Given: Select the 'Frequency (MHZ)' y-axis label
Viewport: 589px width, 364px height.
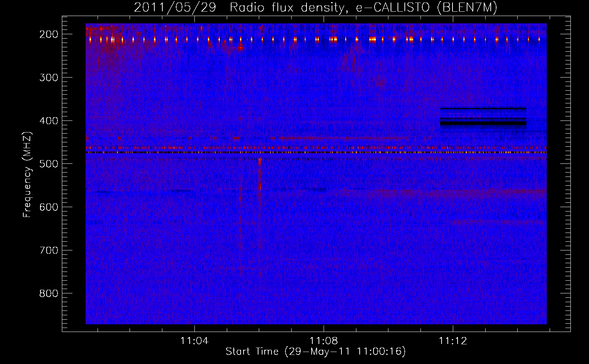Looking at the screenshot, I should point(27,175).
